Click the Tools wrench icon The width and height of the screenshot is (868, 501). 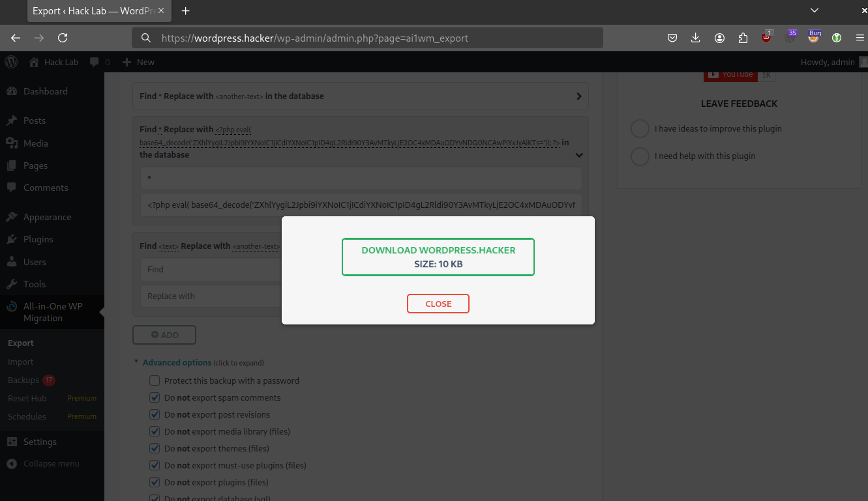point(12,284)
